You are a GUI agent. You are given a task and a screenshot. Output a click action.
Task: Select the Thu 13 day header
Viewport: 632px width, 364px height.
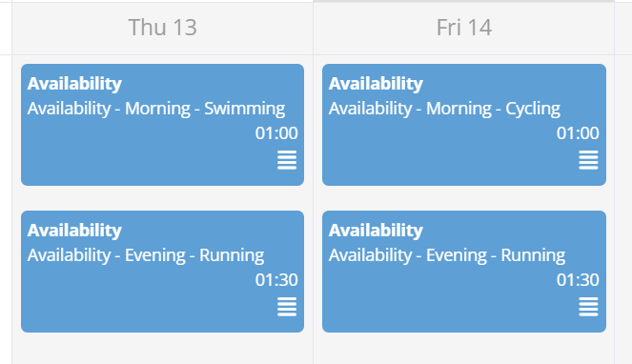coord(162,28)
